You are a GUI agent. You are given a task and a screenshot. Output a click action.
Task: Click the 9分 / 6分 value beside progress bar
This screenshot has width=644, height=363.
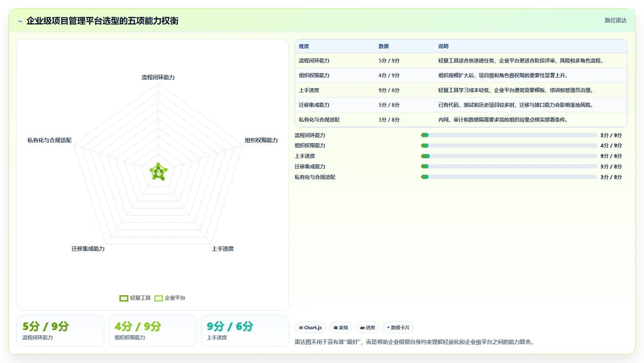click(611, 156)
